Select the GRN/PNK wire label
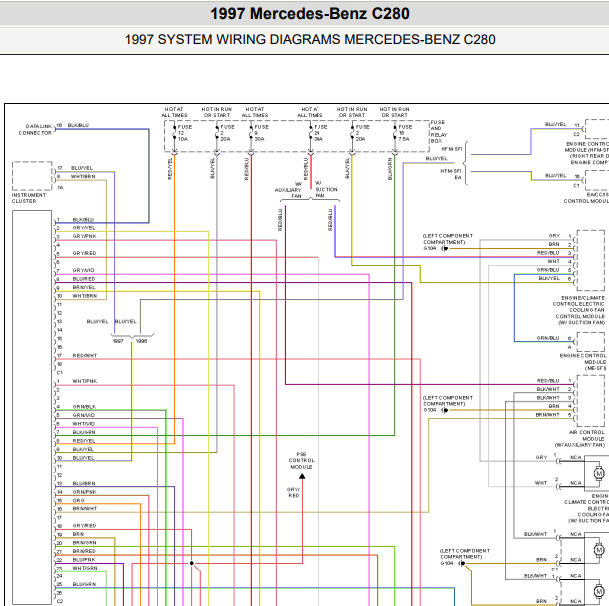Screen dimensions: 609x606 [x=84, y=492]
